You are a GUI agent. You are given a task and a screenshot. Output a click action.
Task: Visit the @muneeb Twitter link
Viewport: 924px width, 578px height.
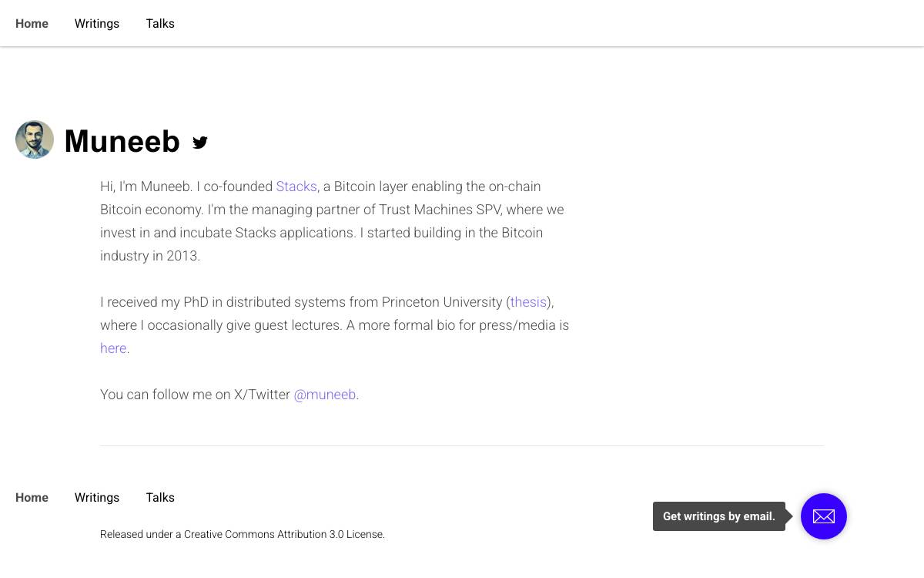(325, 395)
